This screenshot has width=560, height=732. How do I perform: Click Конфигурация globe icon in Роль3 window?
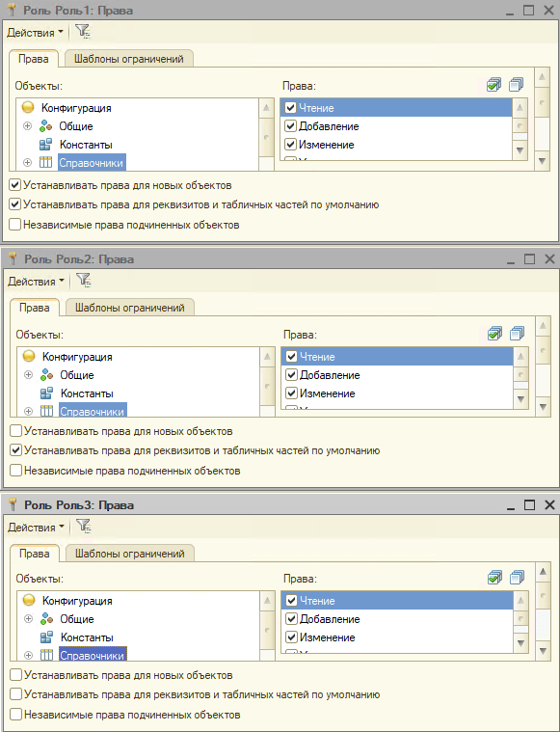click(x=29, y=600)
